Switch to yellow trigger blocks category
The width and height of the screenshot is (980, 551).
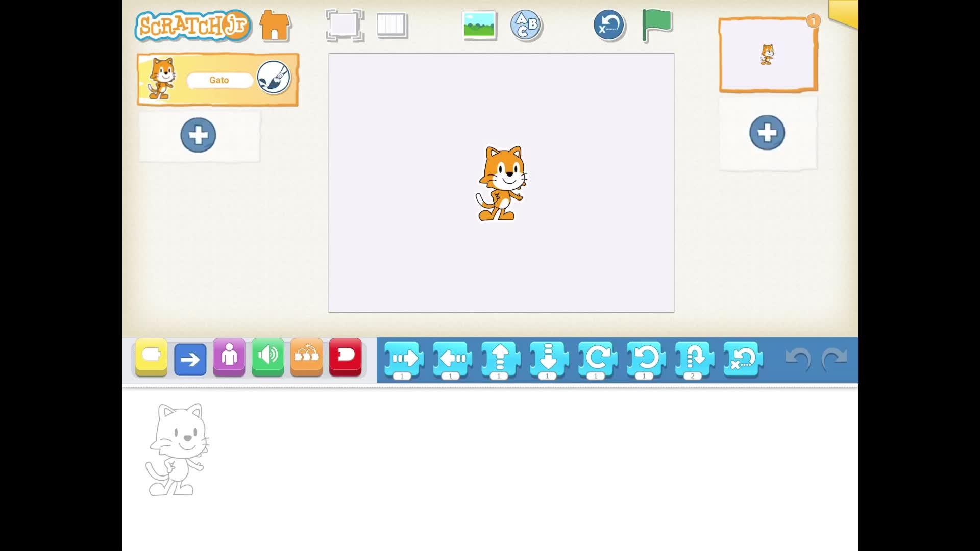point(151,357)
